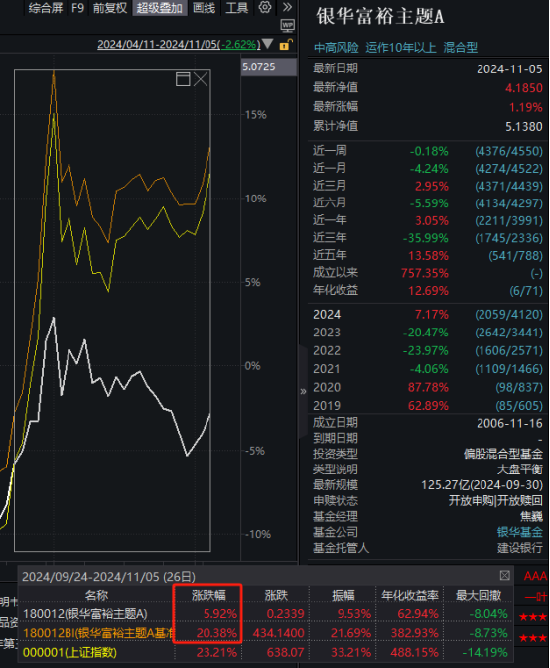550x668 pixels.
Task: Close the selection box with X icon
Action: tap(200, 79)
